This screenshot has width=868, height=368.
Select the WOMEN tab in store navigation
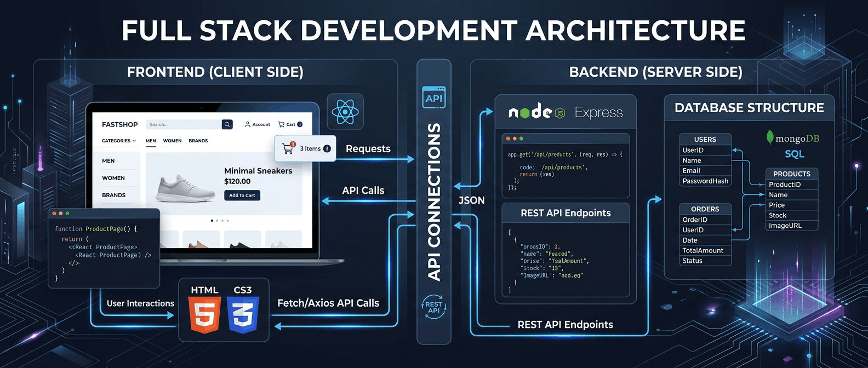(172, 141)
